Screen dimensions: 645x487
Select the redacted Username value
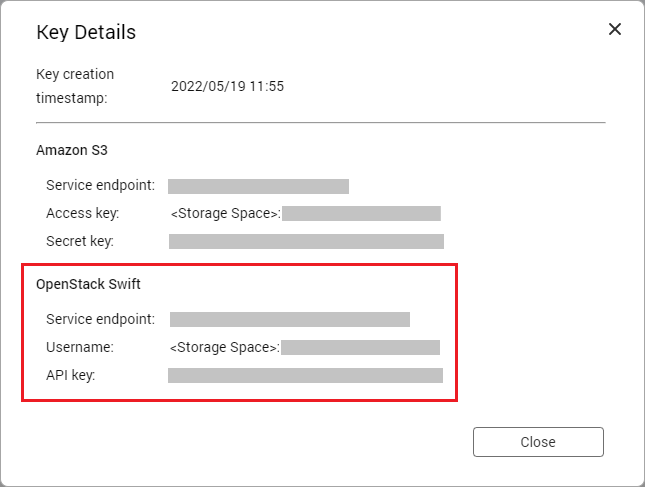click(x=360, y=348)
